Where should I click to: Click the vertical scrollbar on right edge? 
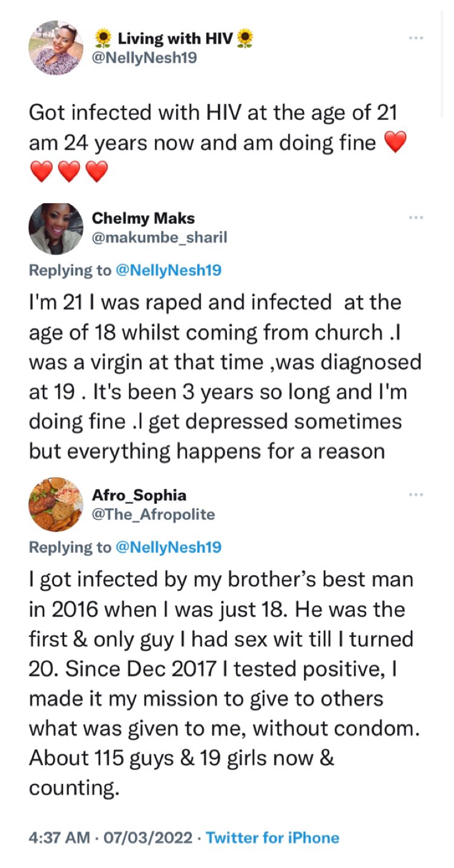[x=443, y=60]
